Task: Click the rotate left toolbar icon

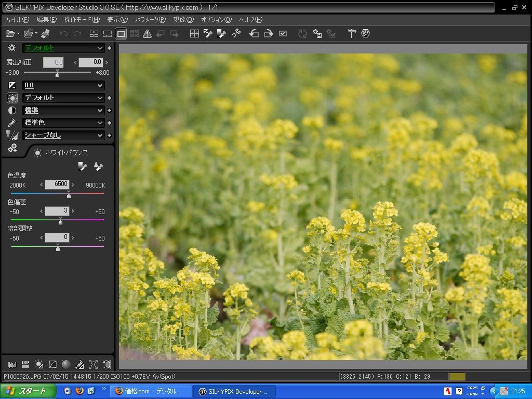Action: tap(254, 34)
